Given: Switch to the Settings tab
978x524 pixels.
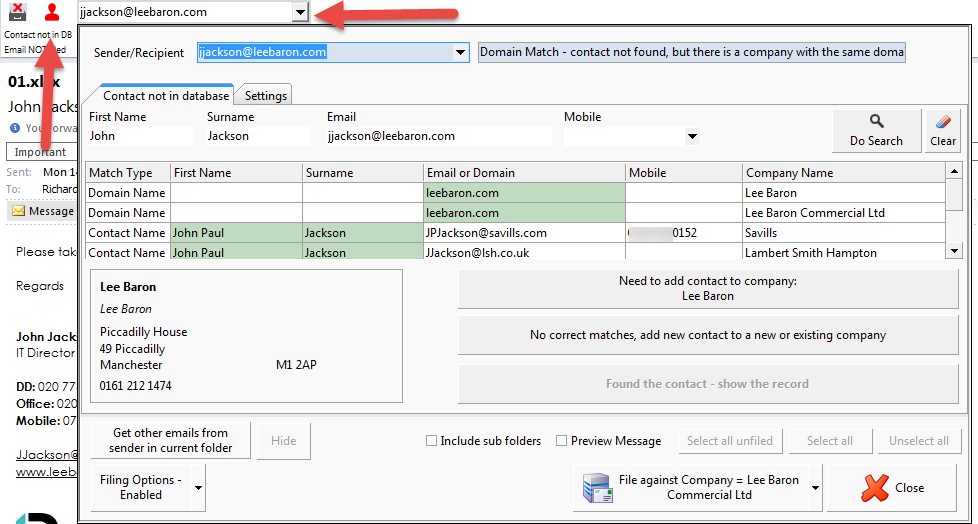Looking at the screenshot, I should (x=266, y=96).
